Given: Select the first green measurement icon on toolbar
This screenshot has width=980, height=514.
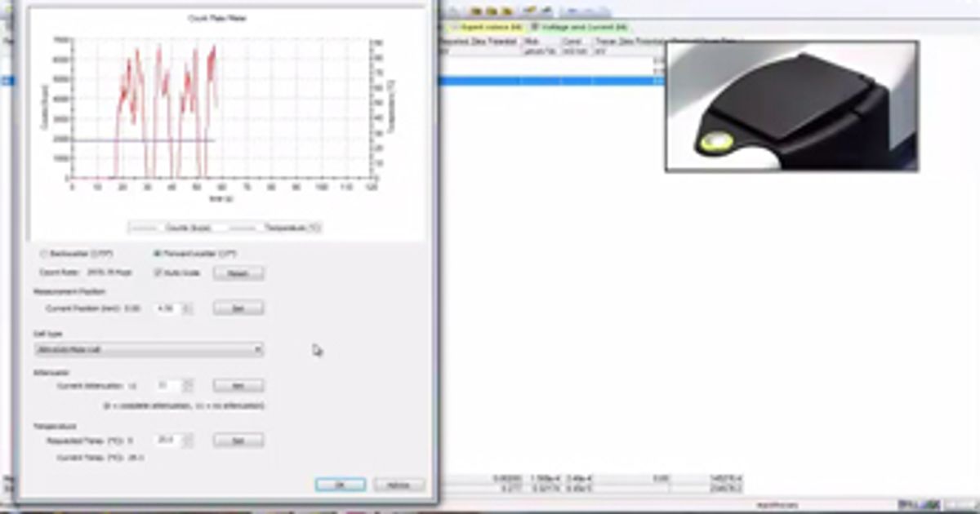Looking at the screenshot, I should pyautogui.click(x=531, y=10).
